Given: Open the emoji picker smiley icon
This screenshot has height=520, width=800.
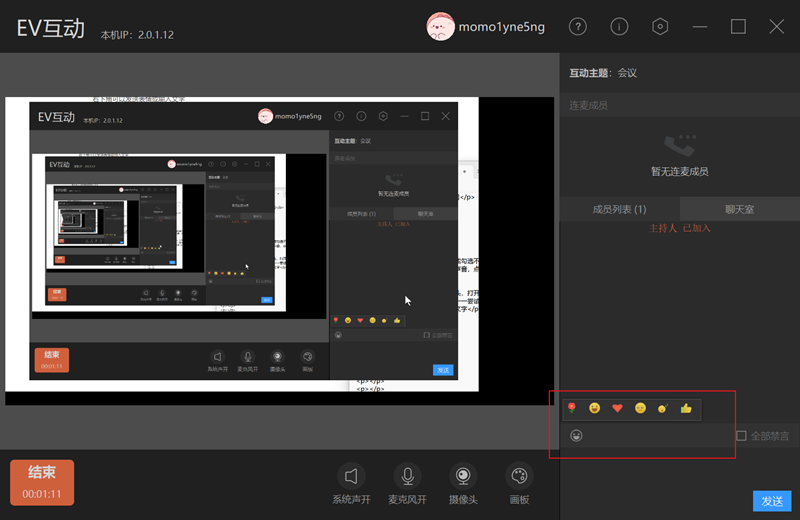Looking at the screenshot, I should (x=576, y=435).
